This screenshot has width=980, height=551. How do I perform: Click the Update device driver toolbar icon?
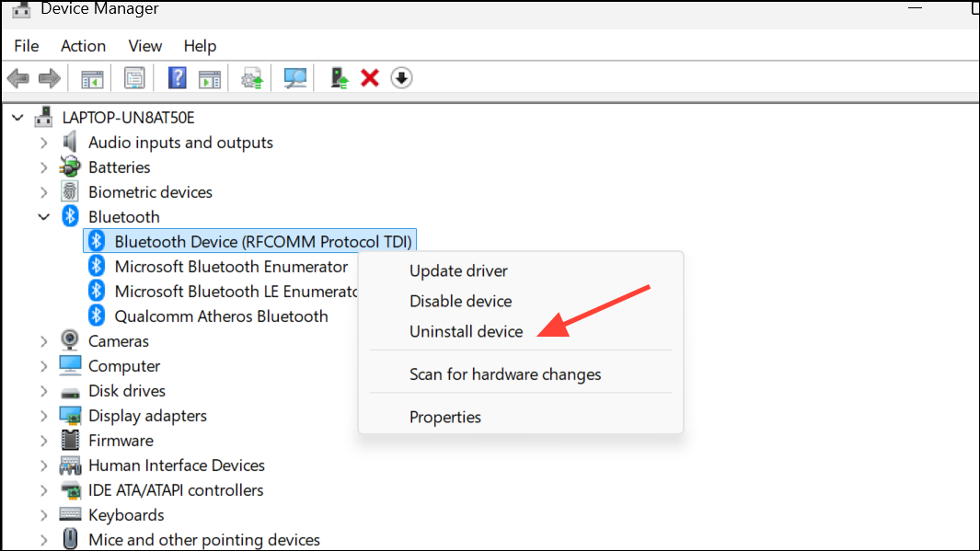[x=252, y=78]
